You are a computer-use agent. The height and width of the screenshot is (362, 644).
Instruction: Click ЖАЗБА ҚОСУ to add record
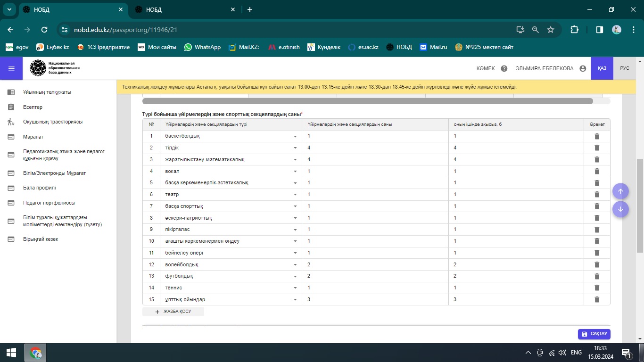click(x=173, y=312)
